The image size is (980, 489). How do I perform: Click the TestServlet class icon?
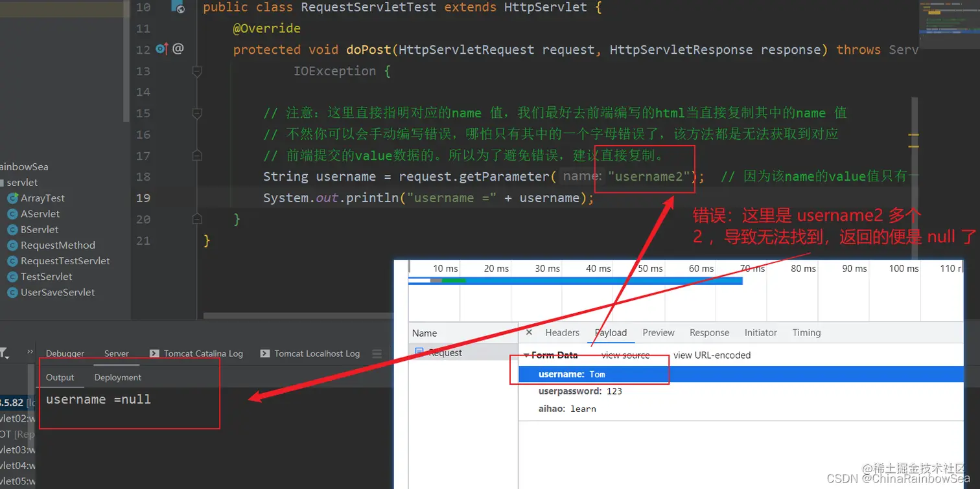pos(12,277)
